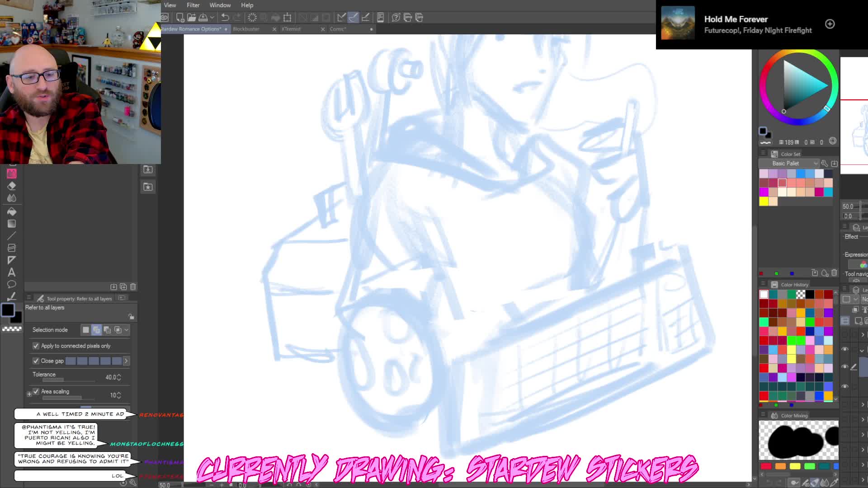The width and height of the screenshot is (868, 488).
Task: Delete sub tool with trash icon
Action: tap(133, 287)
